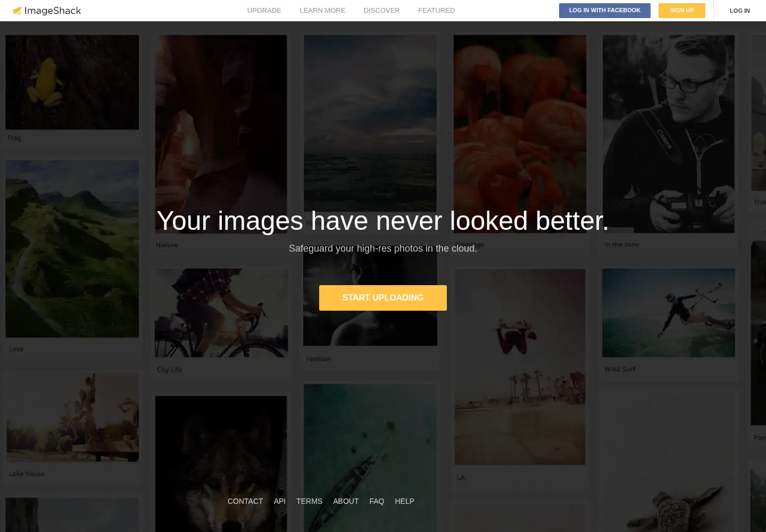
Task: View the Terms page
Action: [309, 501]
